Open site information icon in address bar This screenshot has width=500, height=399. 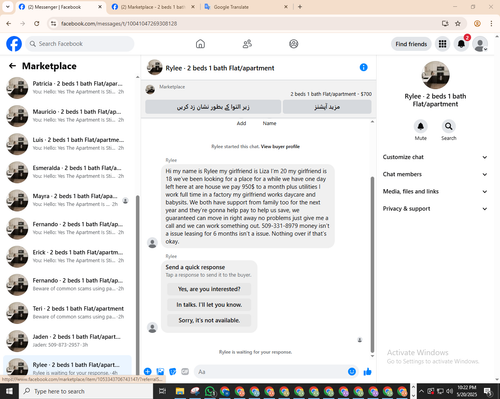[x=53, y=23]
